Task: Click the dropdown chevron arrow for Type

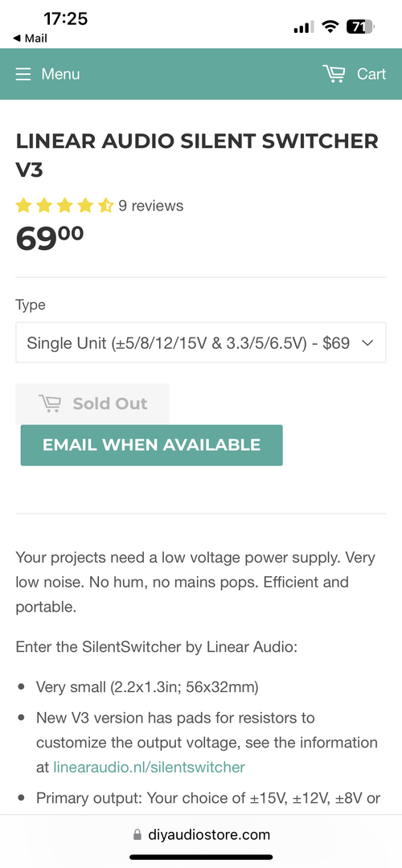Action: tap(367, 342)
